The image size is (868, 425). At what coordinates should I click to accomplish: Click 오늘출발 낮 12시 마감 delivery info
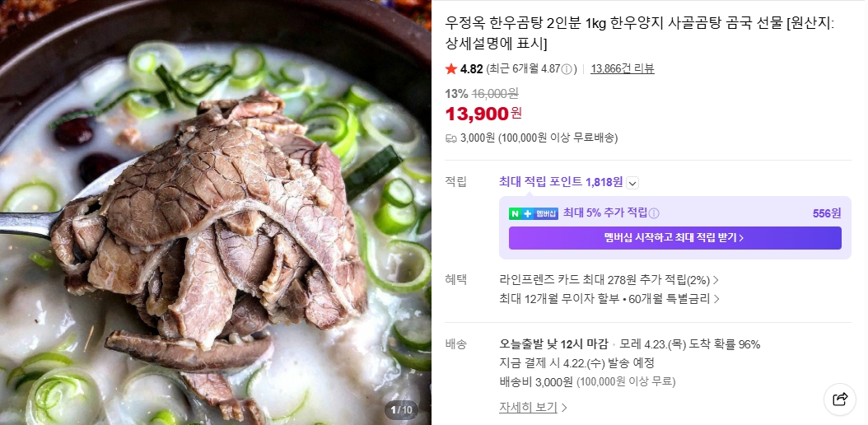[553, 344]
